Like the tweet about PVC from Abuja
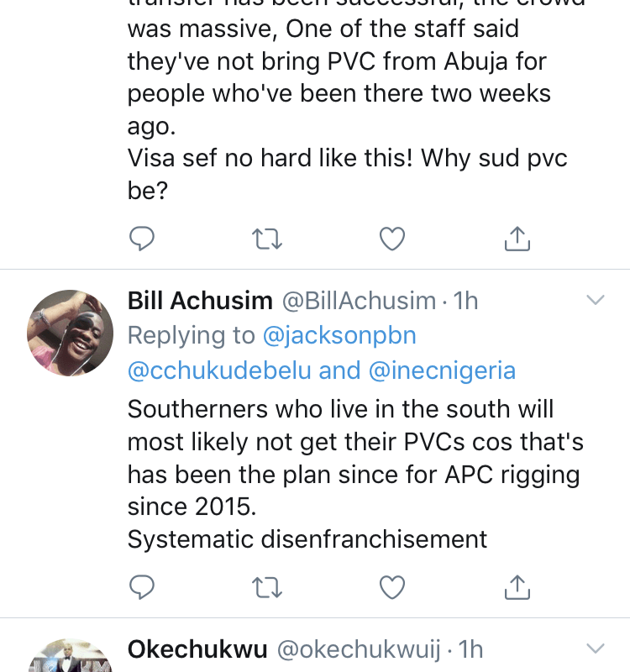 pos(392,239)
